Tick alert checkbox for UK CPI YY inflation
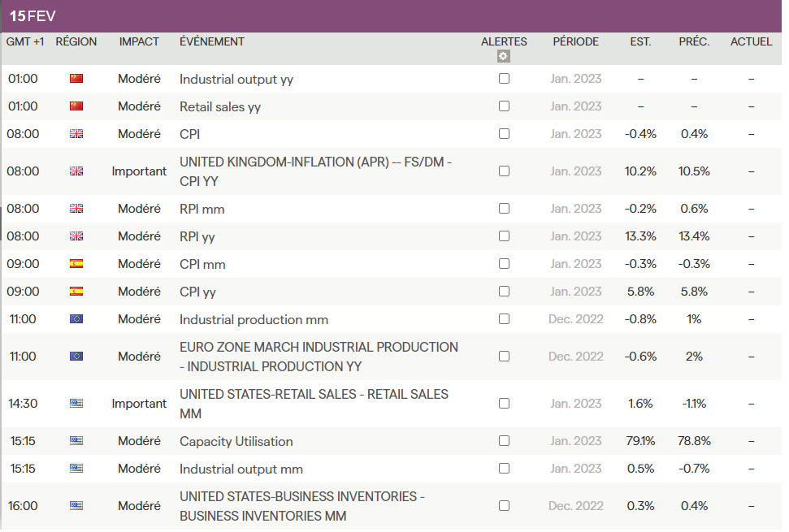This screenshot has width=789, height=532. (504, 171)
